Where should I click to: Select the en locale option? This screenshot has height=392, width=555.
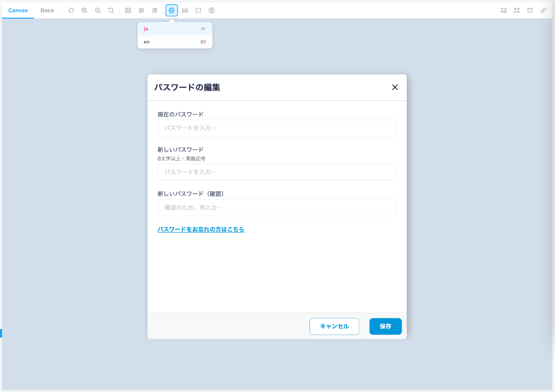click(175, 42)
